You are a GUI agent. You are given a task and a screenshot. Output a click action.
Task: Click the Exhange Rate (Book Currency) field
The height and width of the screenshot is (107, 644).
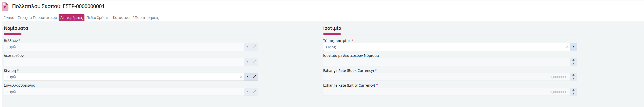coord(446,77)
